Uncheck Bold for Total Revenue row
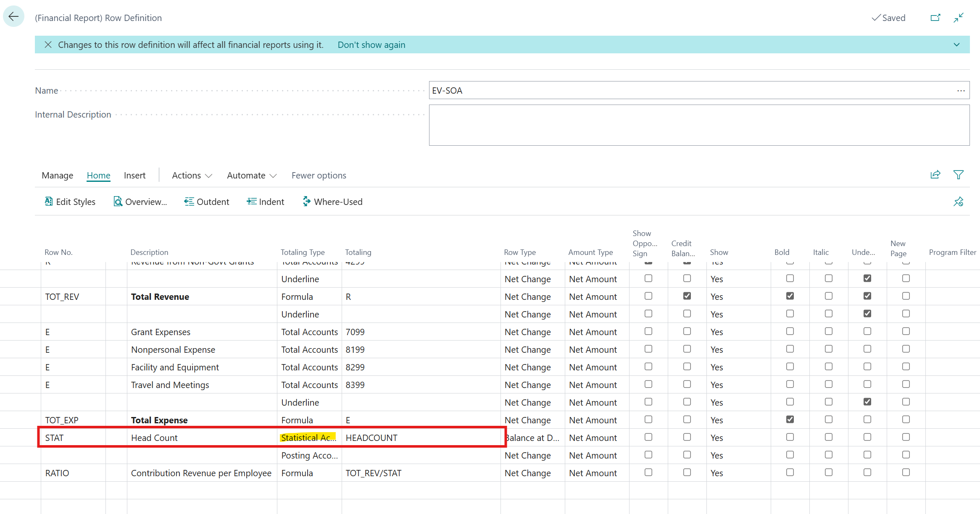 790,296
